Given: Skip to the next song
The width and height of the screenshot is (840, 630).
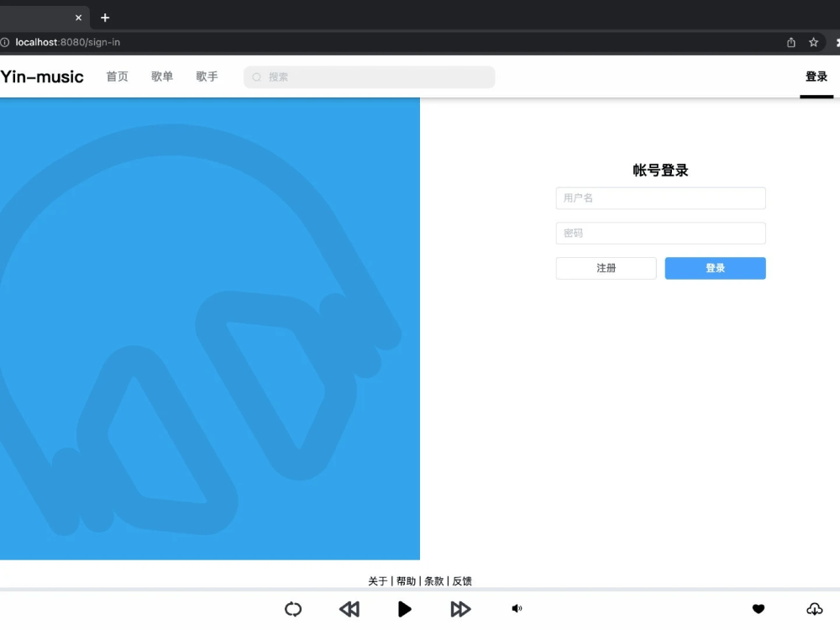Looking at the screenshot, I should [460, 609].
